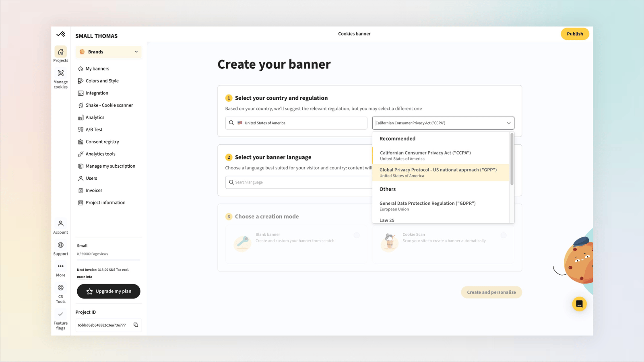Click Create and personalize button
Screen dimensions: 644x362
point(491,292)
